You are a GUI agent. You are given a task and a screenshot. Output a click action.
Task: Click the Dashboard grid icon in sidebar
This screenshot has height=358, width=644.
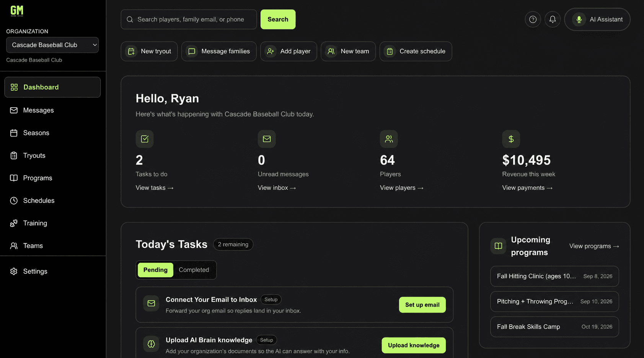tap(14, 87)
